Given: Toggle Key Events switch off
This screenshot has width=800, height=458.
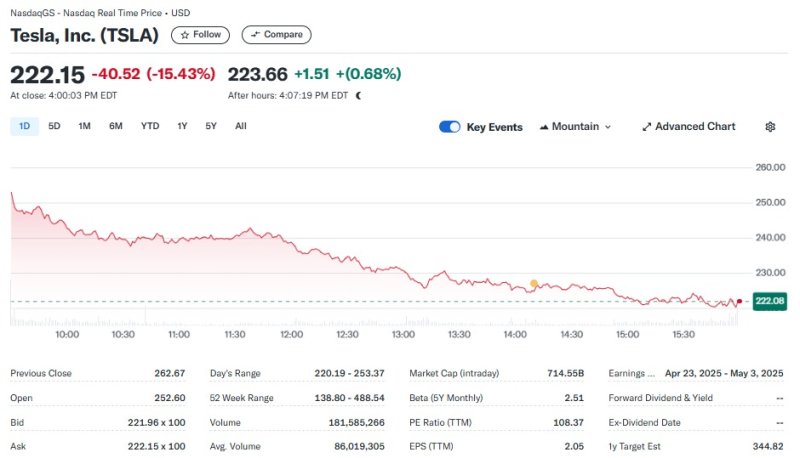Looking at the screenshot, I should click(450, 127).
